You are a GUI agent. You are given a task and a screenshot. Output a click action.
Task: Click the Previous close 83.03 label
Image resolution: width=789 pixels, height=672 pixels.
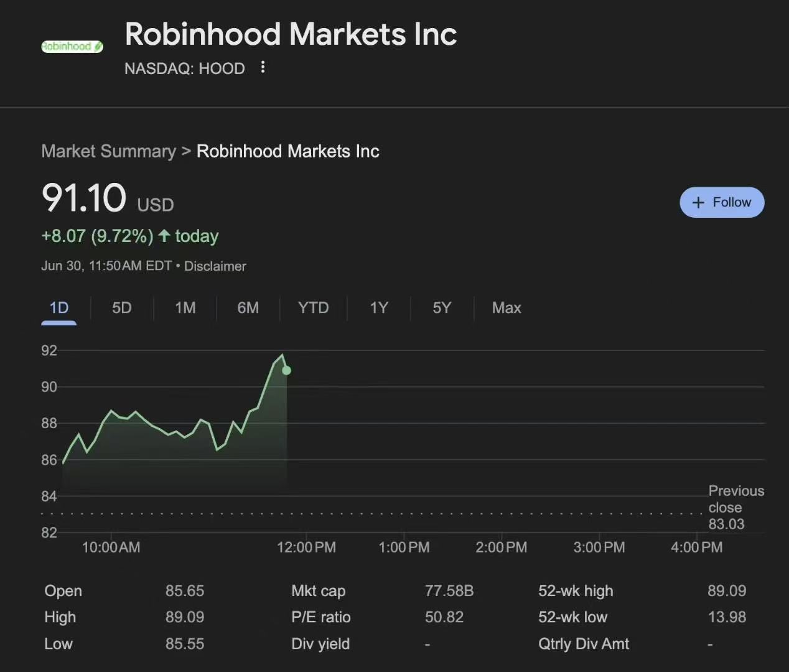pyautogui.click(x=735, y=507)
